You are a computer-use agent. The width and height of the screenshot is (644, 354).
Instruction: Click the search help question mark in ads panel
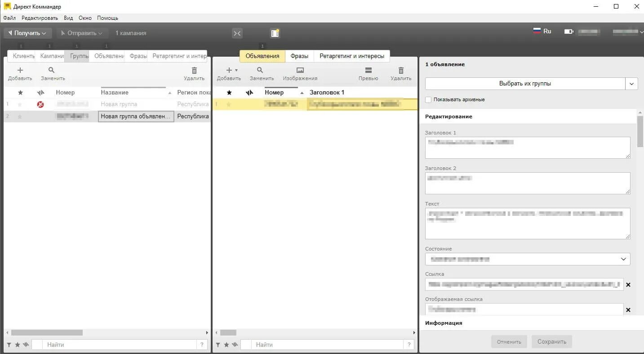pyautogui.click(x=409, y=345)
